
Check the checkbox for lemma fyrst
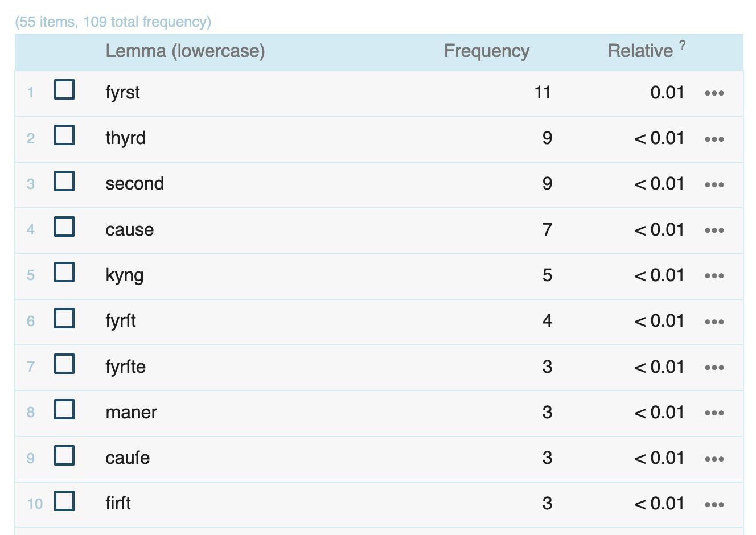point(64,90)
